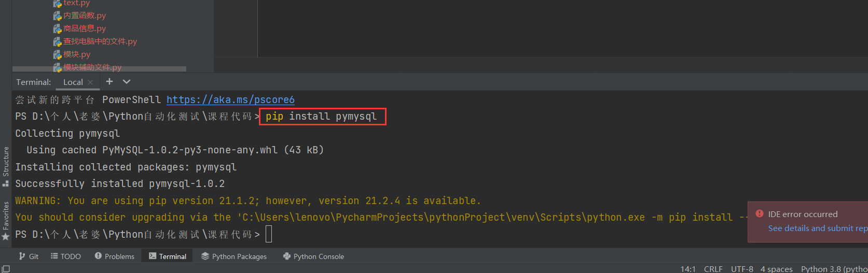Open the Python Console tool window

[314, 256]
